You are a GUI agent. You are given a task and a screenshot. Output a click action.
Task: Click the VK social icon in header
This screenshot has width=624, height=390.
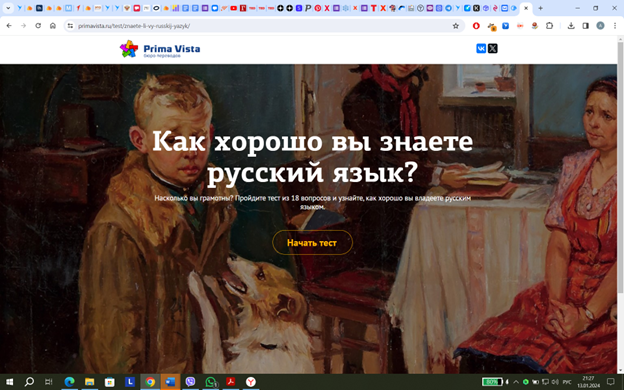pos(481,49)
